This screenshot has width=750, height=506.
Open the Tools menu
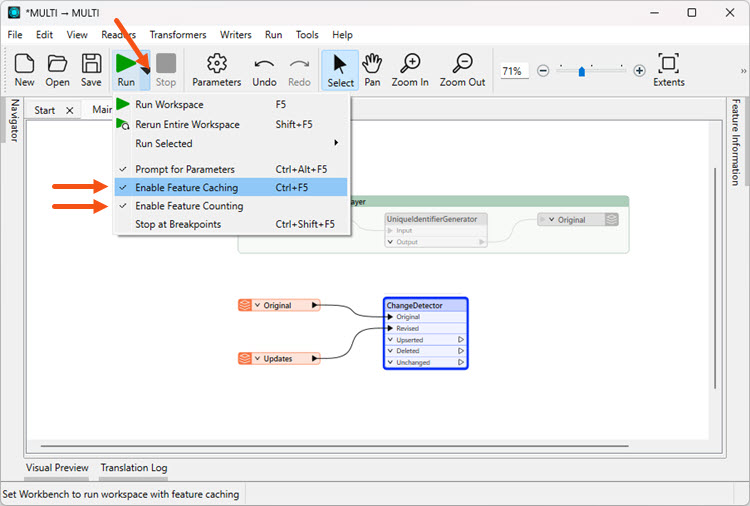tap(307, 35)
